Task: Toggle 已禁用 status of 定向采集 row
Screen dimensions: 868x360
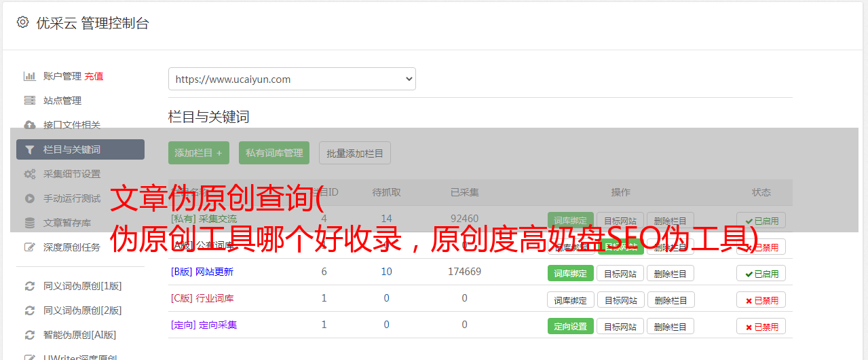Action: click(761, 326)
